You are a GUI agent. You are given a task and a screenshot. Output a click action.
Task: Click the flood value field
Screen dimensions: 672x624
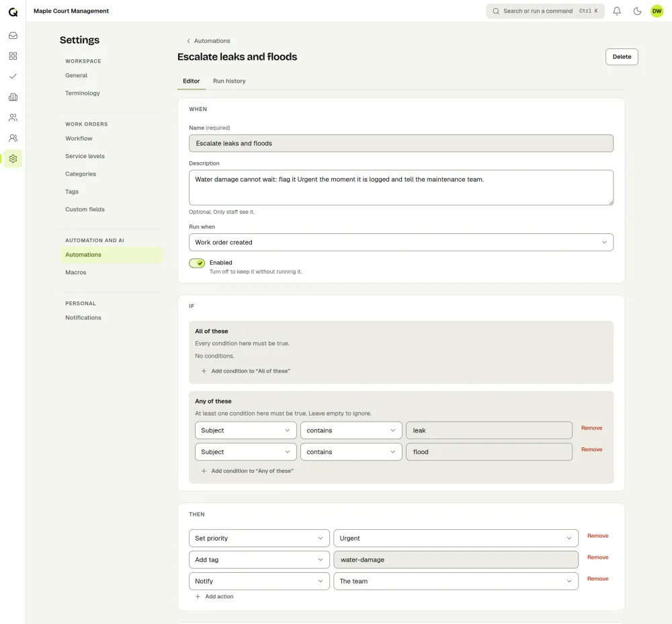pyautogui.click(x=489, y=452)
